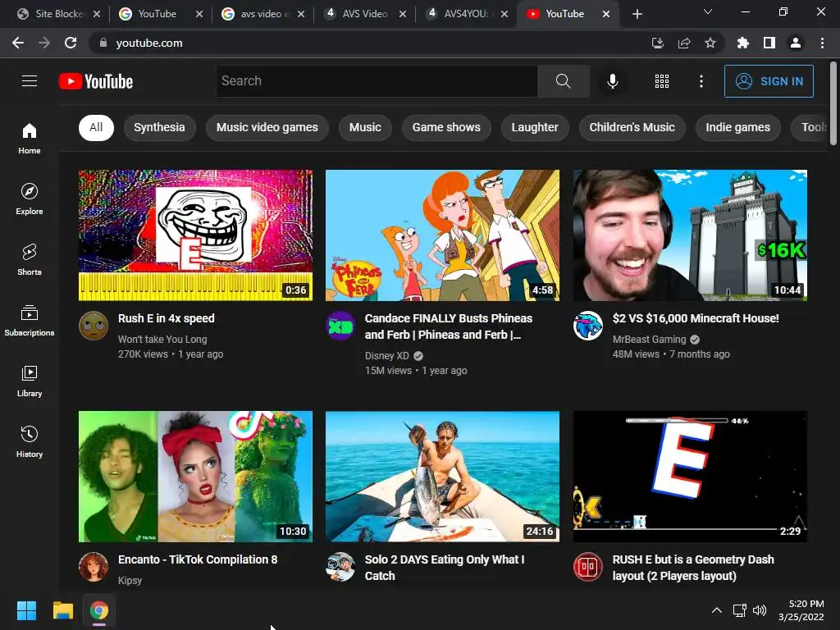Viewport: 840px width, 630px height.
Task: Click the volume icon in system tray
Action: tap(759, 610)
